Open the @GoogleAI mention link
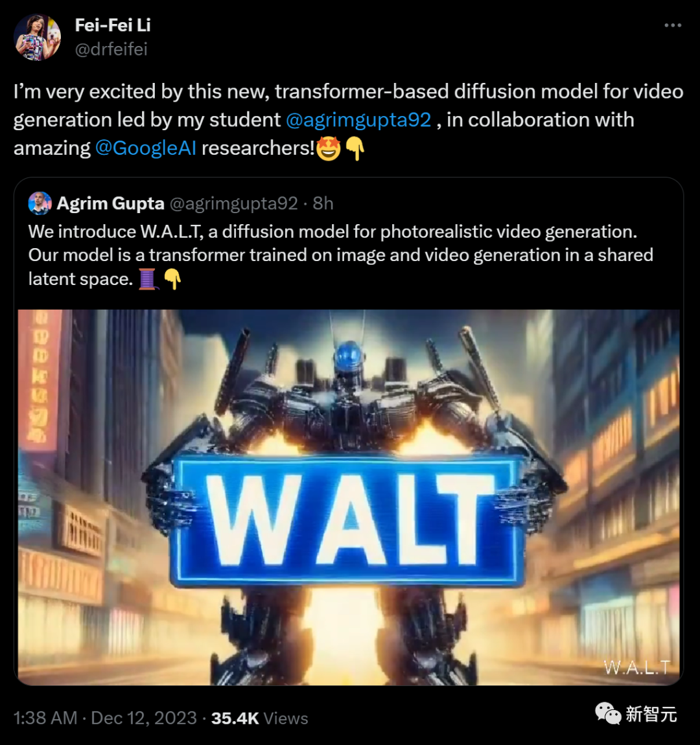 145,148
